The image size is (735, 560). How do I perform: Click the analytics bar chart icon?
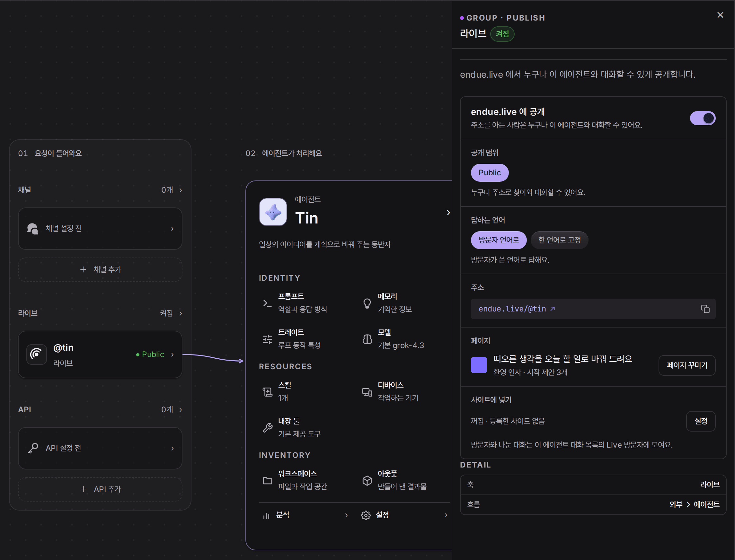click(x=266, y=516)
